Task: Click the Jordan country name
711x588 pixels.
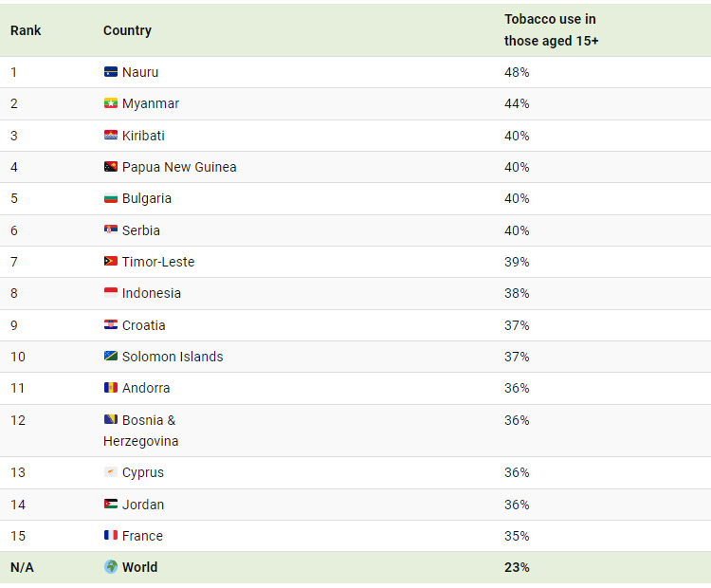Action: pyautogui.click(x=143, y=505)
